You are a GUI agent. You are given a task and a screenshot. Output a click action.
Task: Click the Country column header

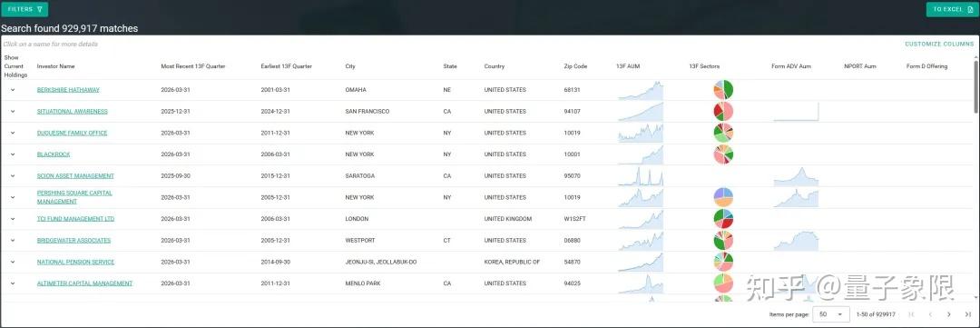[x=495, y=66]
